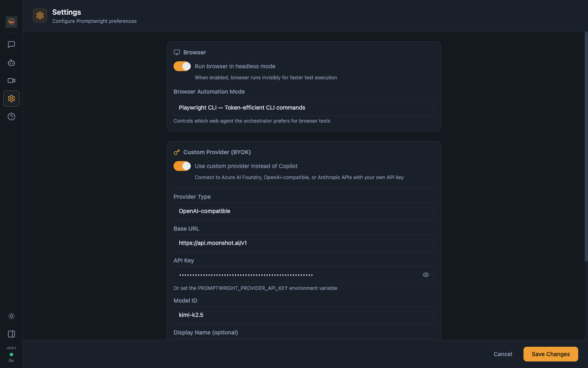Expand the Provider Type dropdown

pyautogui.click(x=304, y=211)
